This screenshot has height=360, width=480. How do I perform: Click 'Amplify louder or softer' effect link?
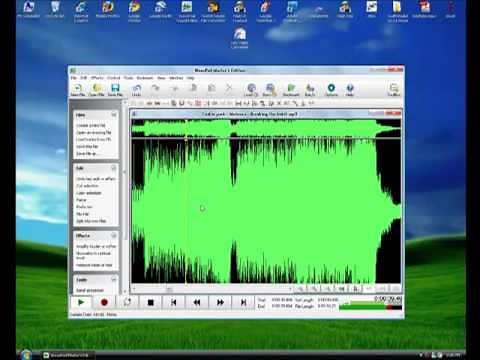pyautogui.click(x=96, y=246)
